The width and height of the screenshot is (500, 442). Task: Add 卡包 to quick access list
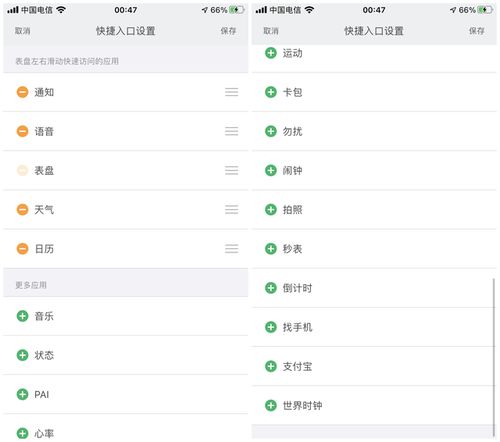[x=271, y=92]
